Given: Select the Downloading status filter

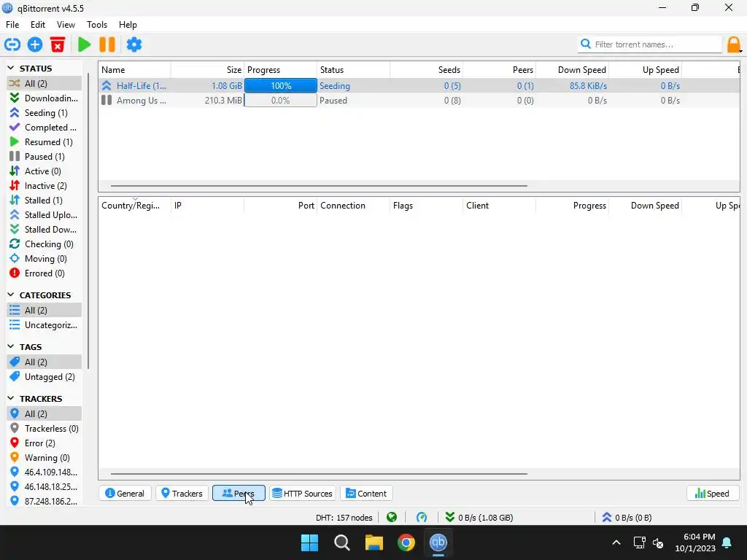Looking at the screenshot, I should 44,98.
